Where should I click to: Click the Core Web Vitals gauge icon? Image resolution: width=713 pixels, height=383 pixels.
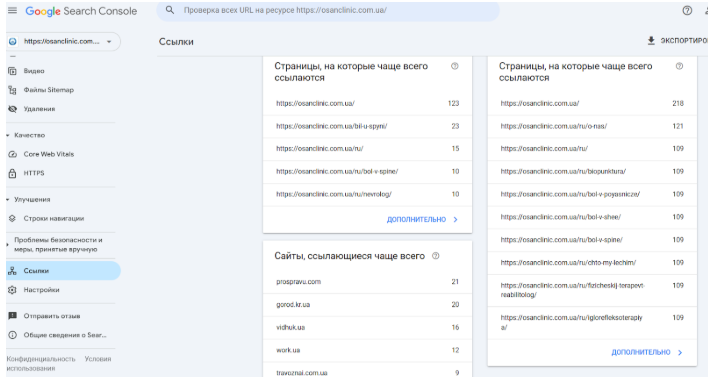(13, 154)
